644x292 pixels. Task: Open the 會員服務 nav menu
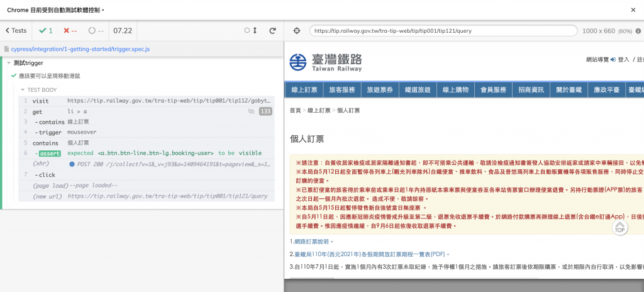coord(493,89)
